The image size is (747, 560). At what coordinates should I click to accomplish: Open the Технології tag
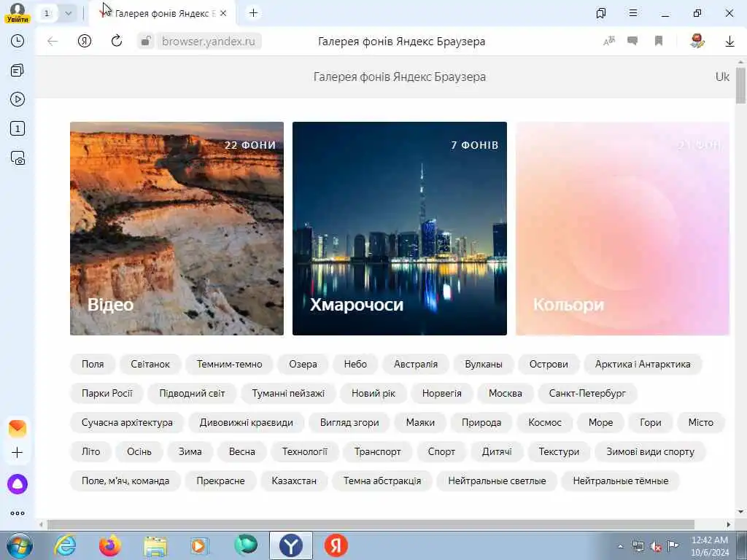pyautogui.click(x=305, y=451)
